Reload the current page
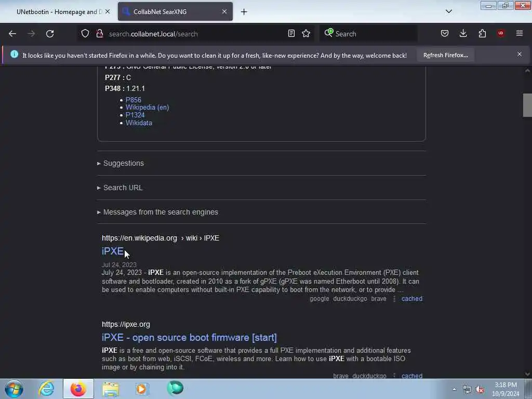The height and width of the screenshot is (399, 532). coord(50,34)
